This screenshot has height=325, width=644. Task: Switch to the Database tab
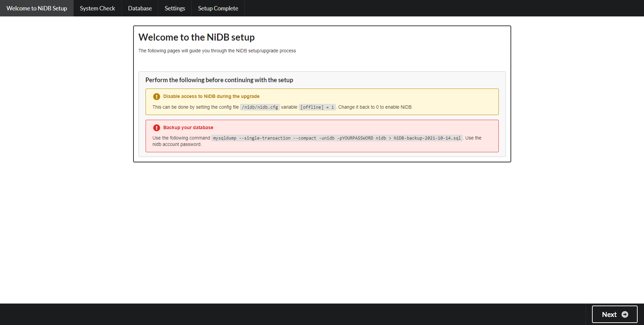coord(140,8)
